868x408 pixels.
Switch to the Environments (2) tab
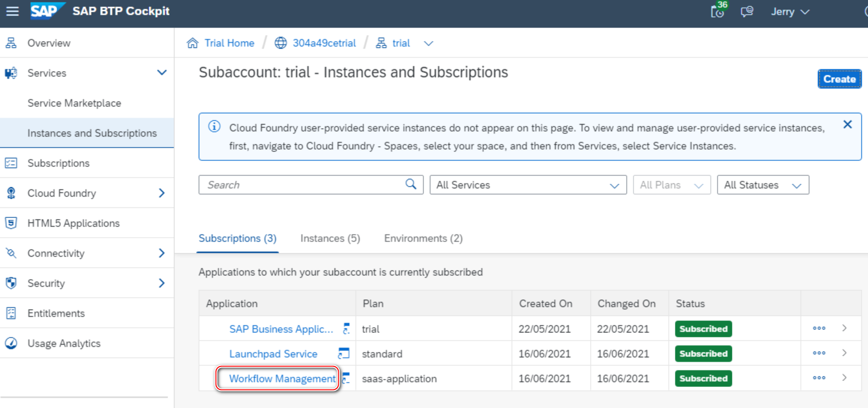click(423, 238)
